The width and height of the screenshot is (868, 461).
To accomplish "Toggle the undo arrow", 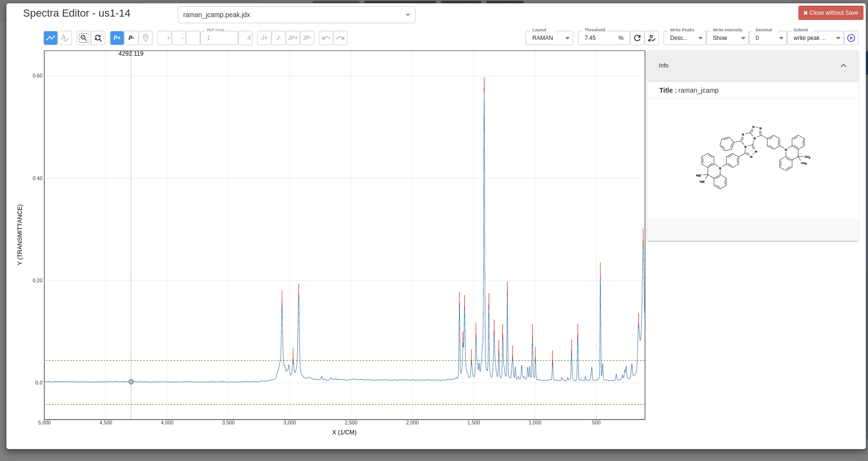I will click(326, 38).
